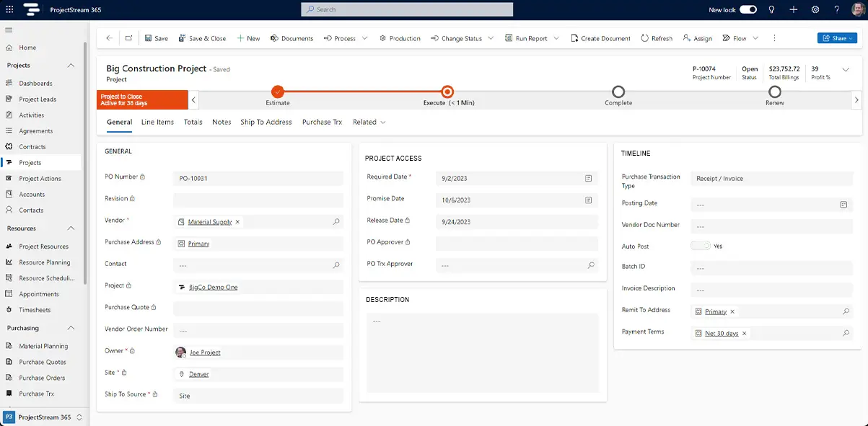Open the Related tab dropdown
Screen dimensions: 868x426
click(x=369, y=122)
